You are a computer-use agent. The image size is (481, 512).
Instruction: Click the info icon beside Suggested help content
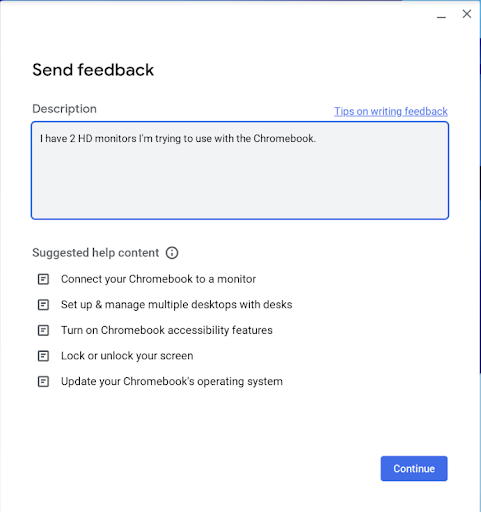point(172,253)
